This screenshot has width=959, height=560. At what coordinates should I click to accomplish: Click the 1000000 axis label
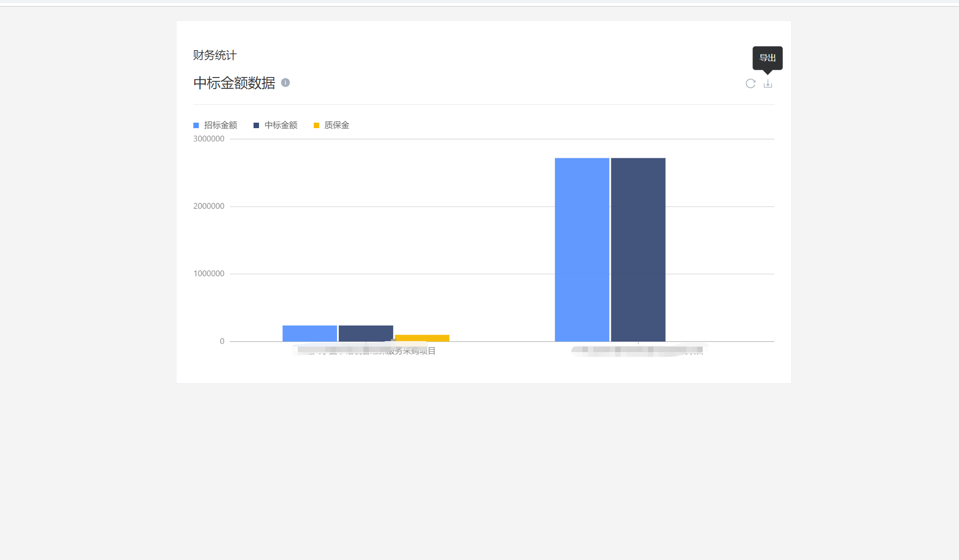pyautogui.click(x=209, y=274)
